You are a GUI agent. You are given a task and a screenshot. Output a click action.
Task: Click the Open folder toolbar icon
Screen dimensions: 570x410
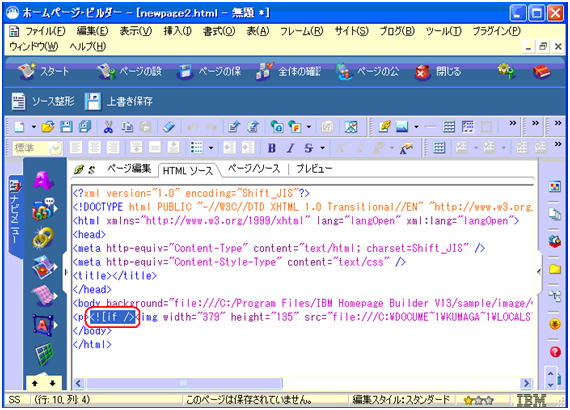click(48, 127)
